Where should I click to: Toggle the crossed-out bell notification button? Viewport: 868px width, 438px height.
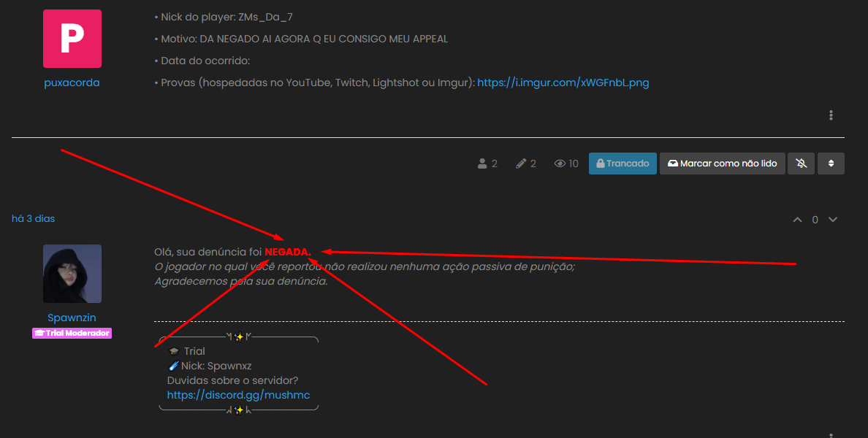click(801, 163)
